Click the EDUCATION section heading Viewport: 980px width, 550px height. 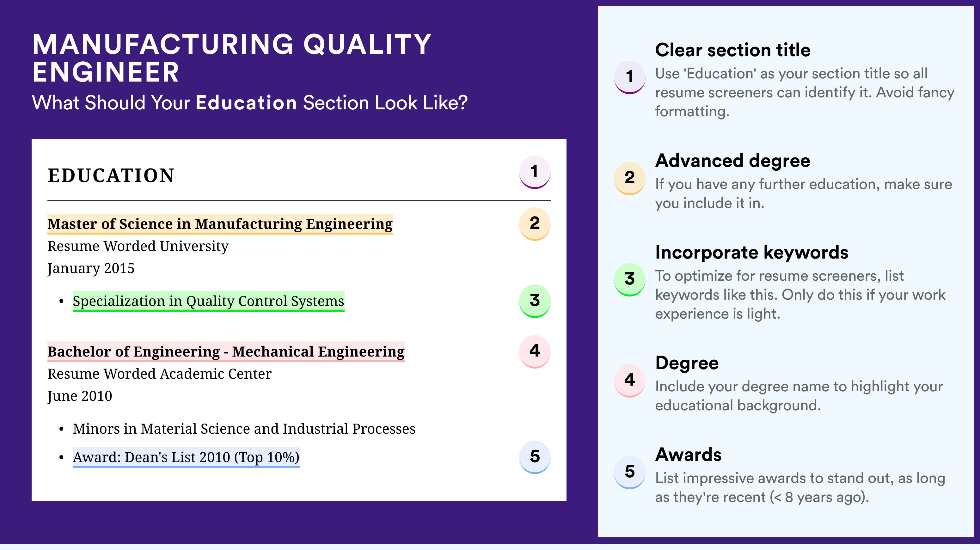tap(111, 176)
